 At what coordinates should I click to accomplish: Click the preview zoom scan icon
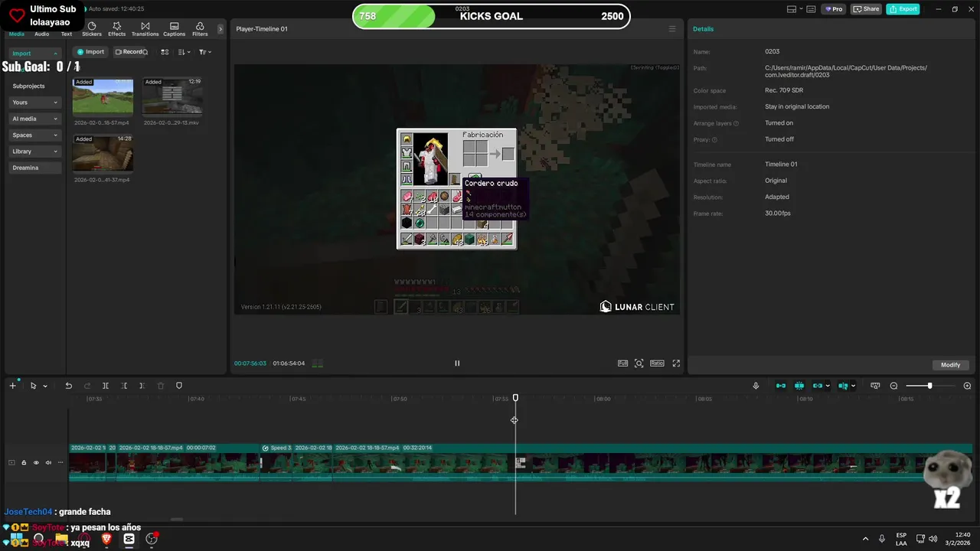[639, 364]
